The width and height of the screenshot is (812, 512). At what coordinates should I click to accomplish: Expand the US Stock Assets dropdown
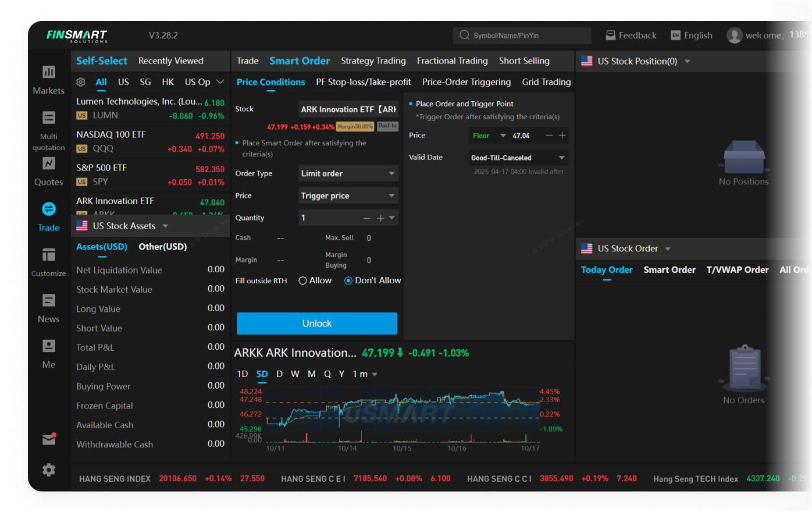pyautogui.click(x=165, y=226)
